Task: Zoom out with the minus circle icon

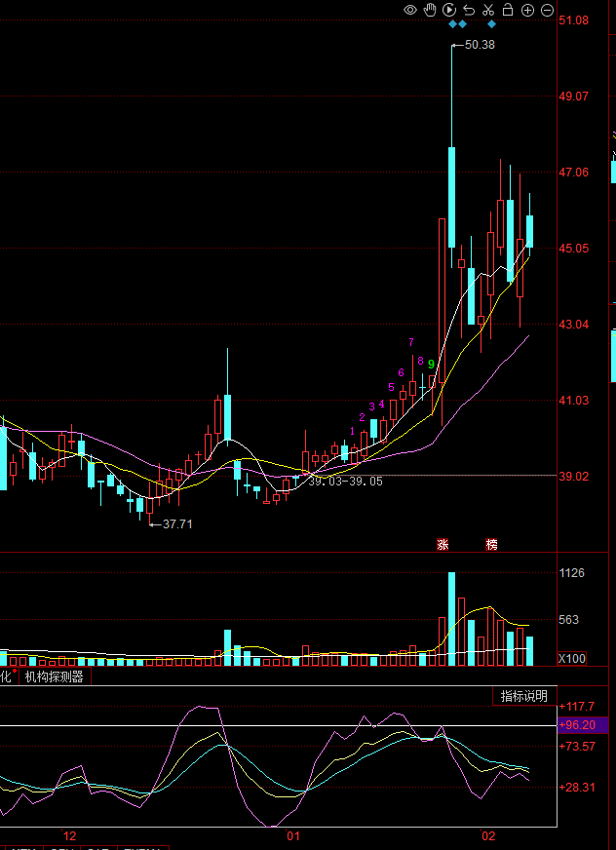Action: [547, 10]
